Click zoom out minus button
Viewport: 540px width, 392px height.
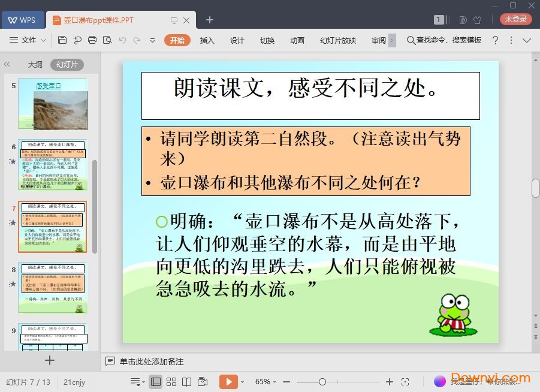coord(286,382)
